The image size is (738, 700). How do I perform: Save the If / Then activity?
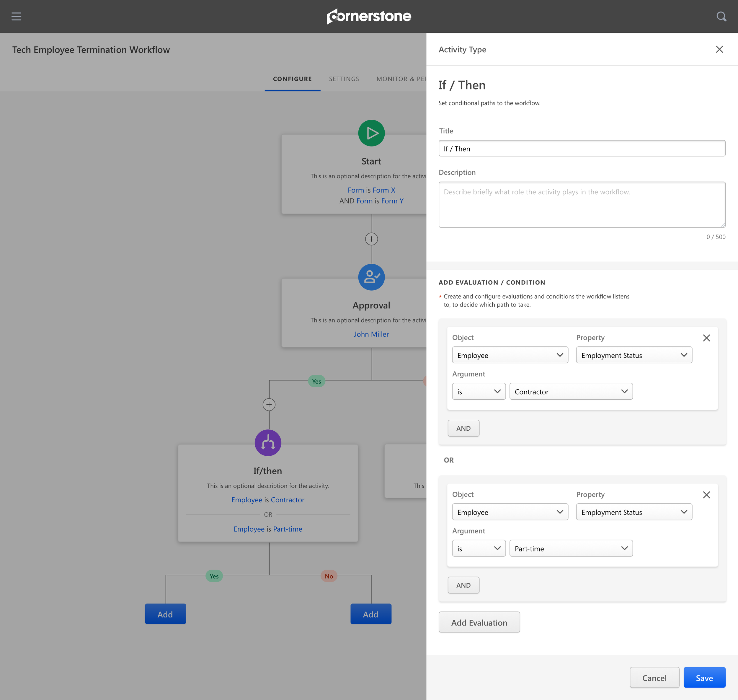click(704, 678)
